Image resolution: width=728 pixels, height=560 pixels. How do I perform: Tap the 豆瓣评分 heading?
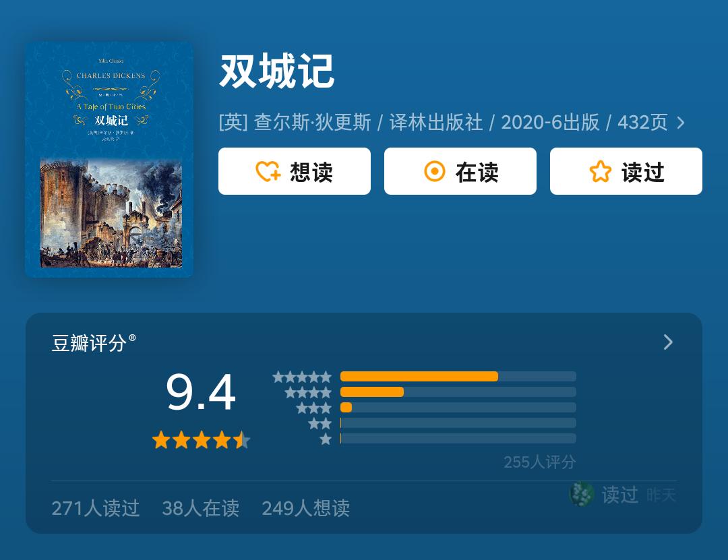(93, 343)
